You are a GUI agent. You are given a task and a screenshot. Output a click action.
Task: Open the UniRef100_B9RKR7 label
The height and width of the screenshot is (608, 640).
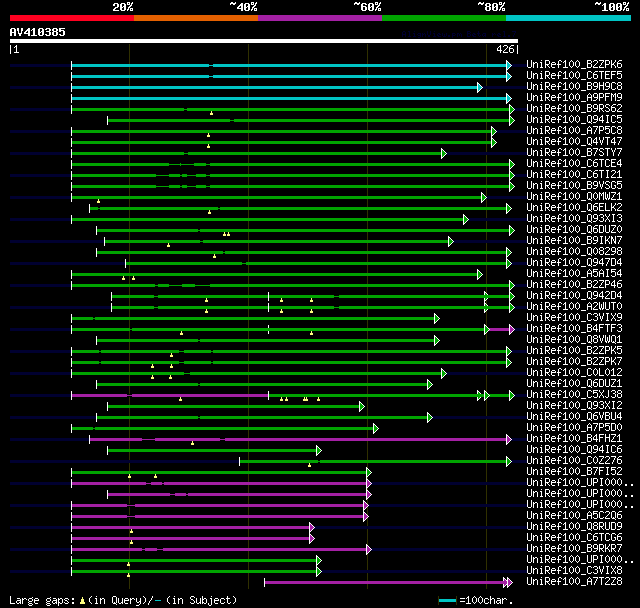click(x=574, y=549)
